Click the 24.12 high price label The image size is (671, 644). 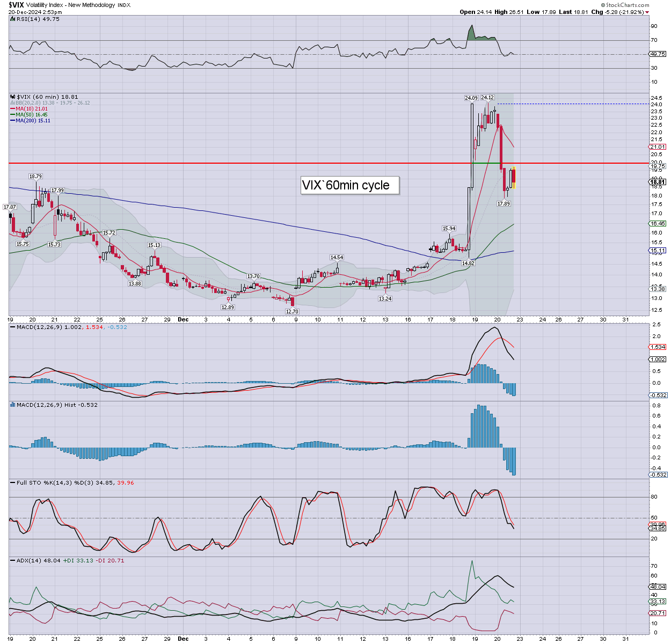point(487,98)
